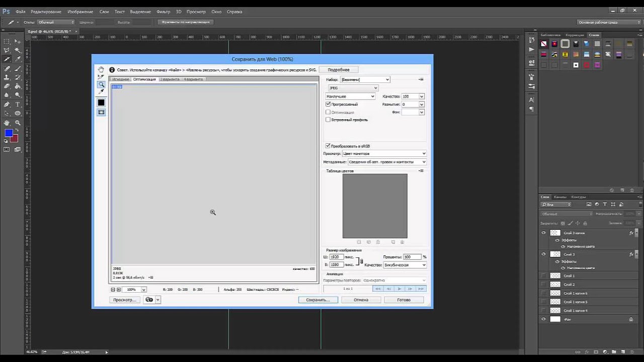Click the Отмена button
This screenshot has height=362, width=644.
(361, 300)
